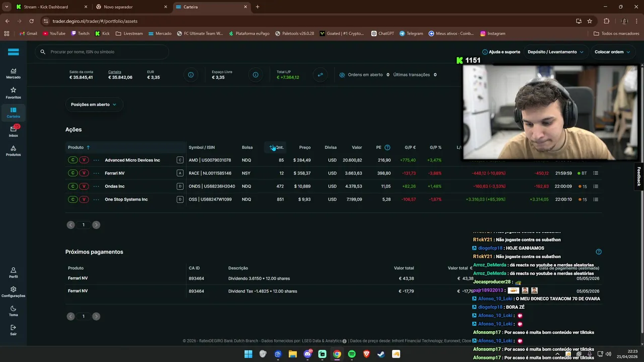Open the Colocar ordem dropdown

tap(612, 52)
